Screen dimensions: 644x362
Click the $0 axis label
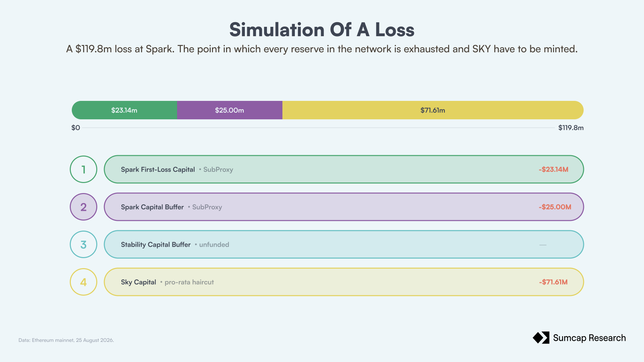click(76, 128)
